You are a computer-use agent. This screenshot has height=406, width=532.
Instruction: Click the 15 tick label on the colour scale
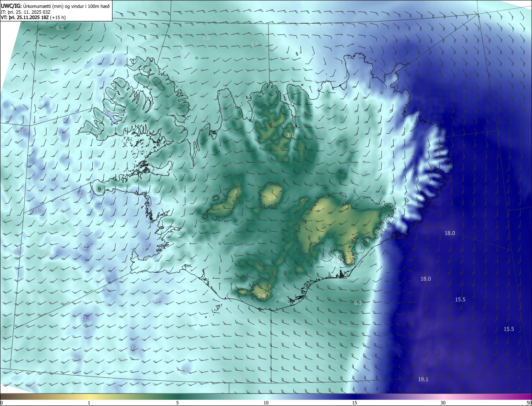355,403
